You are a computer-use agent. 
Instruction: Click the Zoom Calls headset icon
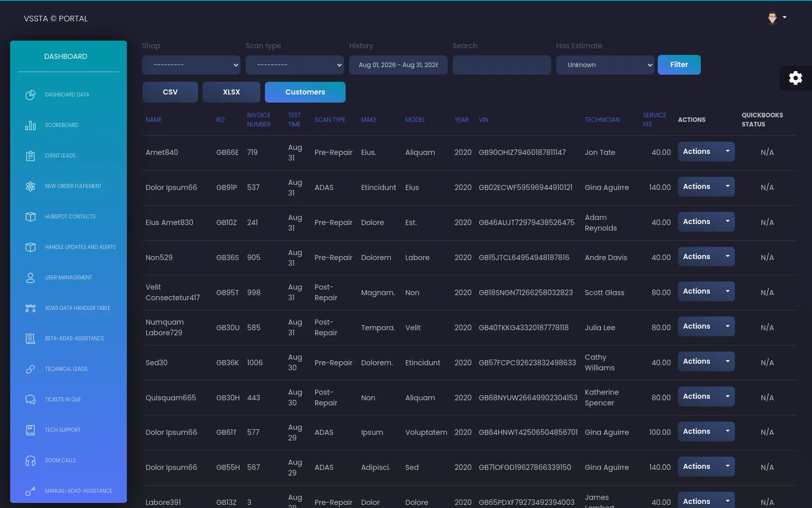click(30, 461)
